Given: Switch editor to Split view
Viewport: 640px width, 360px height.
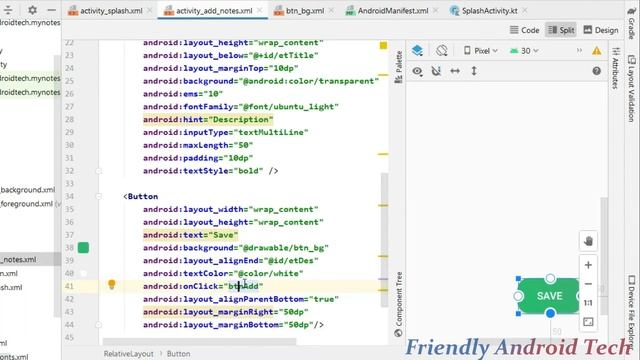Looking at the screenshot, I should coord(561,30).
